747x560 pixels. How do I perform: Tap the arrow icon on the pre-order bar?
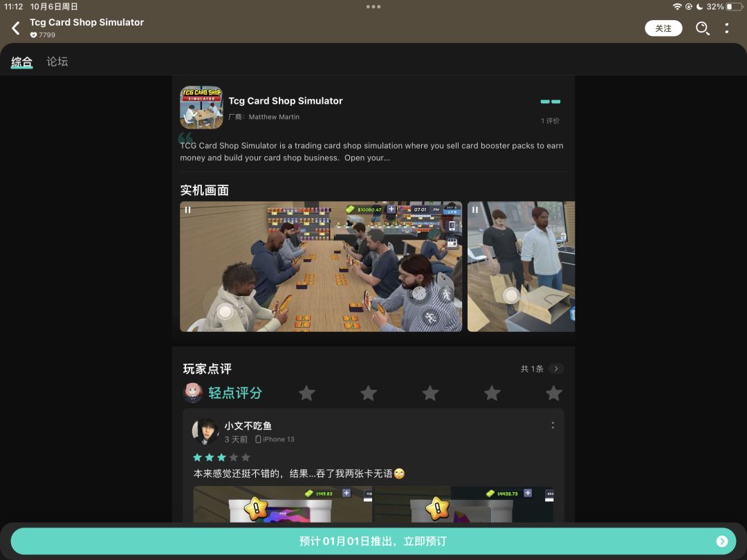pyautogui.click(x=721, y=541)
